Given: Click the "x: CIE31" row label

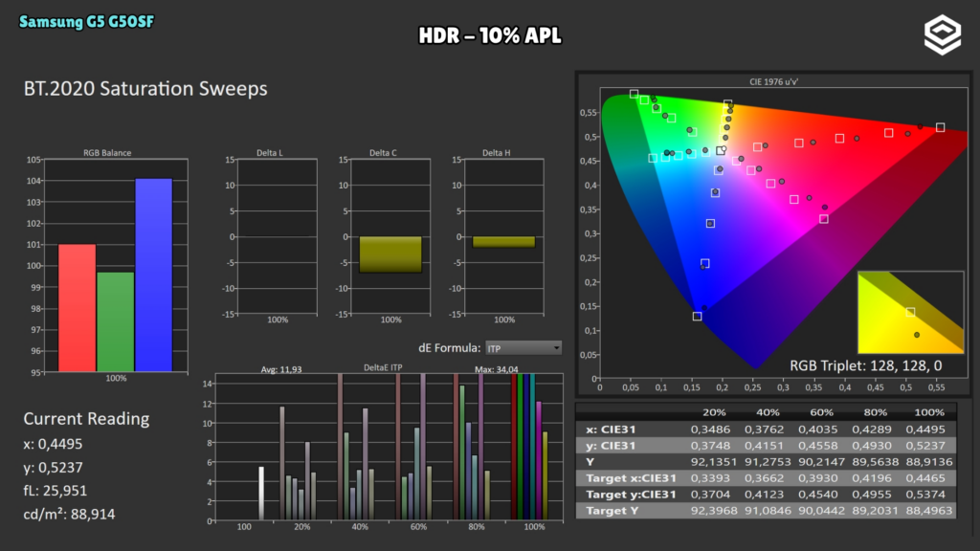Looking at the screenshot, I should point(611,430).
